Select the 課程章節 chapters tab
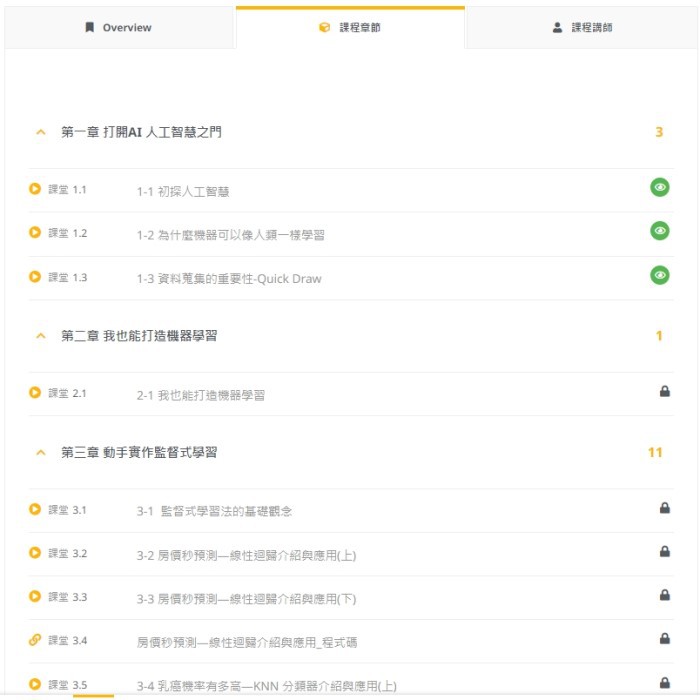Viewport: 700px width, 700px height. (350, 28)
